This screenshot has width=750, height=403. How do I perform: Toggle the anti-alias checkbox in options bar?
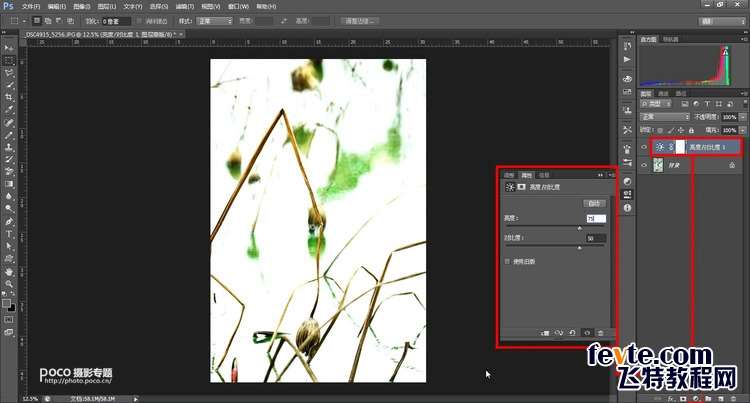tap(139, 21)
